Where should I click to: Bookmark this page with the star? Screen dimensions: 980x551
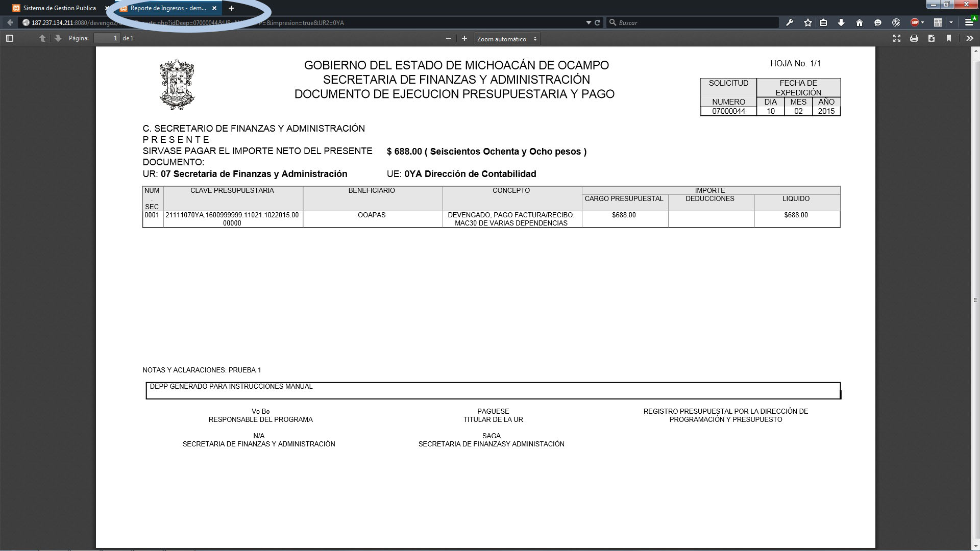click(808, 22)
